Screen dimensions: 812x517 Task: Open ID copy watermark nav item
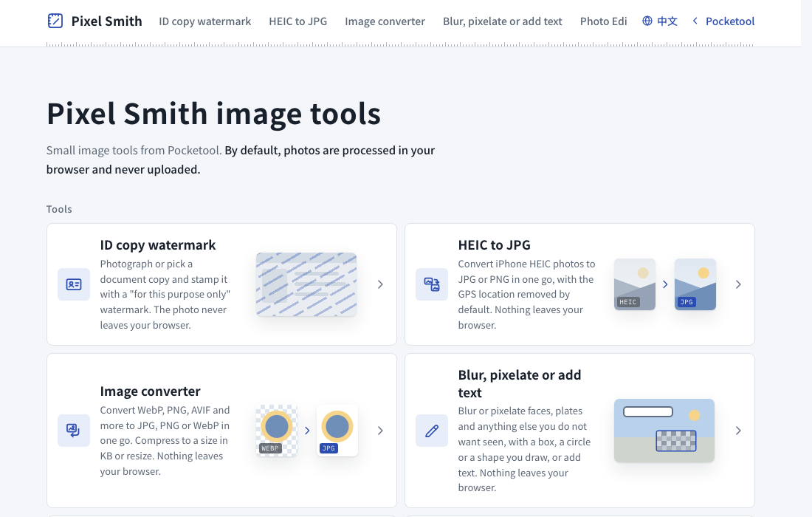(x=205, y=21)
